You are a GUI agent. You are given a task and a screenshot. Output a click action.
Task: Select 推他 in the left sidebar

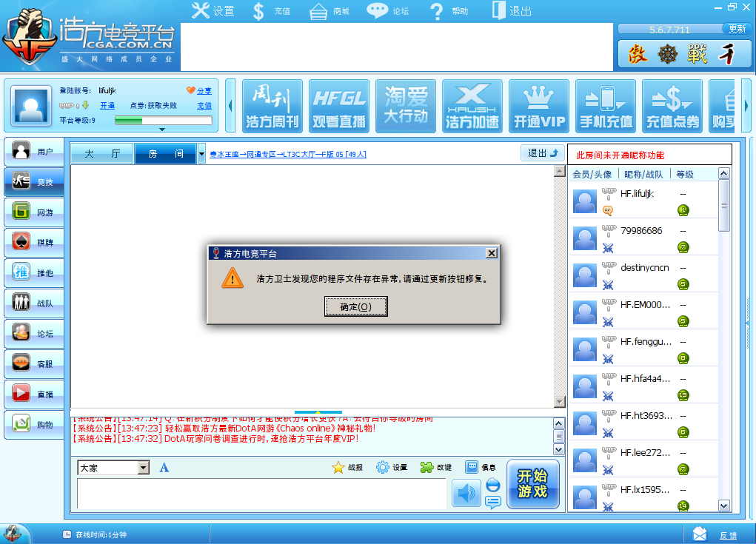[x=34, y=272]
